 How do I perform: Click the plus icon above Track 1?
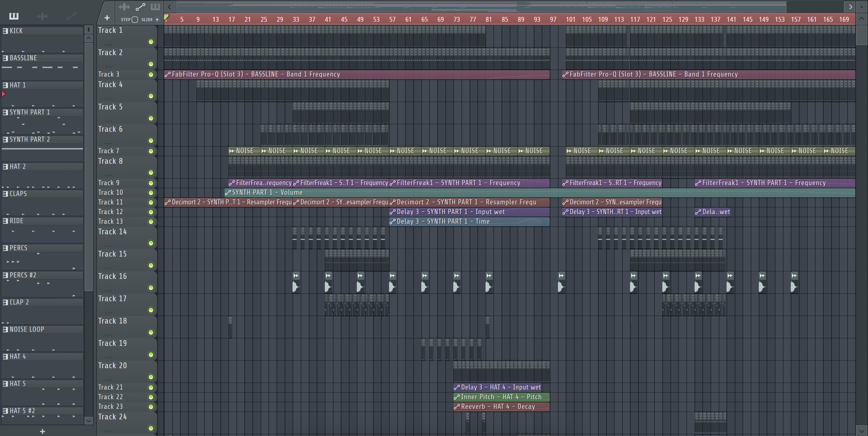coord(107,18)
